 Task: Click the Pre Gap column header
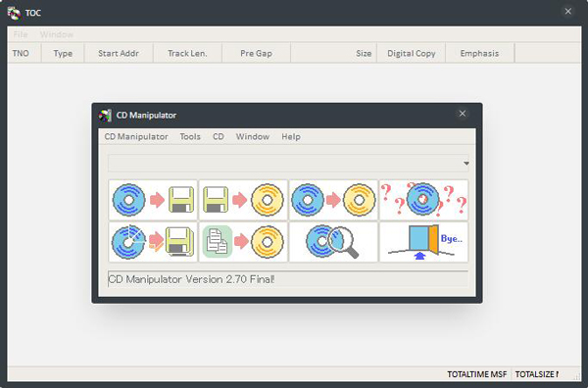pyautogui.click(x=256, y=53)
